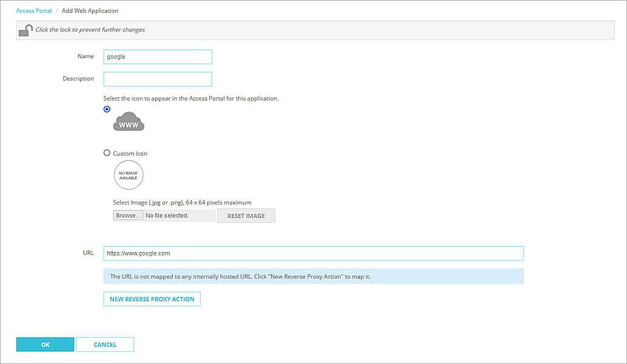Choose the default application icon radio button
This screenshot has height=364, width=627.
[x=107, y=109]
